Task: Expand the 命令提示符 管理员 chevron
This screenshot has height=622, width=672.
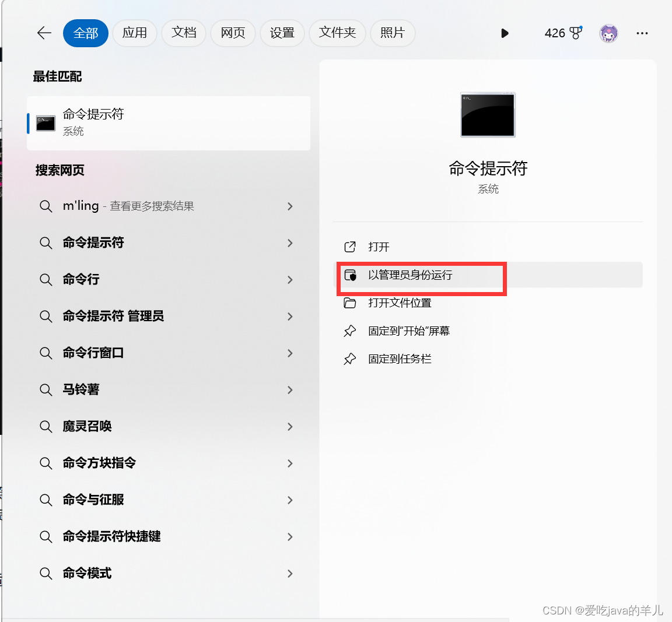Action: (290, 317)
